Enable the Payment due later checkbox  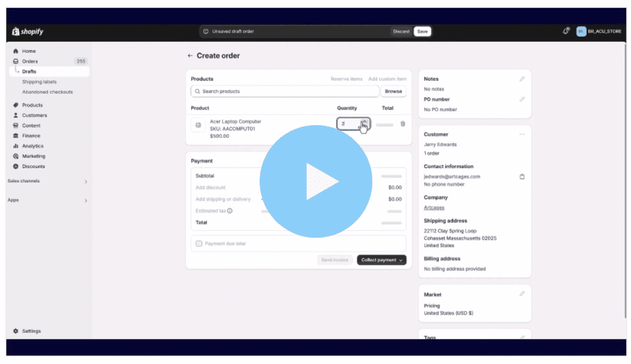tap(199, 244)
